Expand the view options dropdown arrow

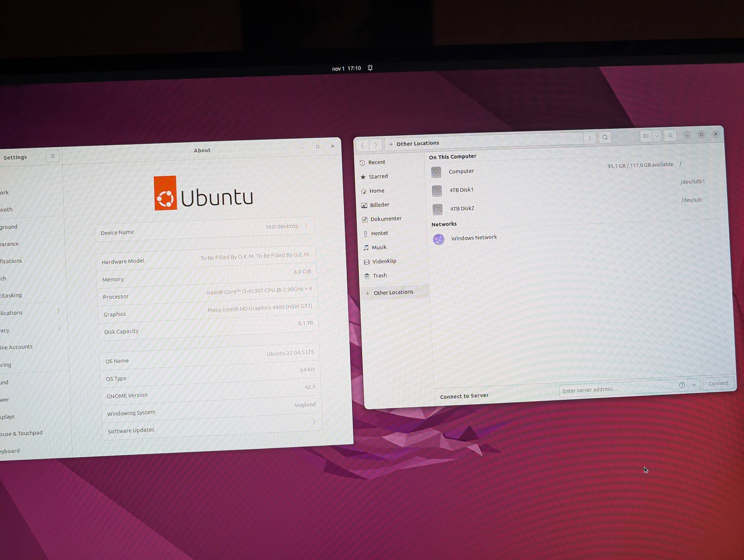pos(656,136)
